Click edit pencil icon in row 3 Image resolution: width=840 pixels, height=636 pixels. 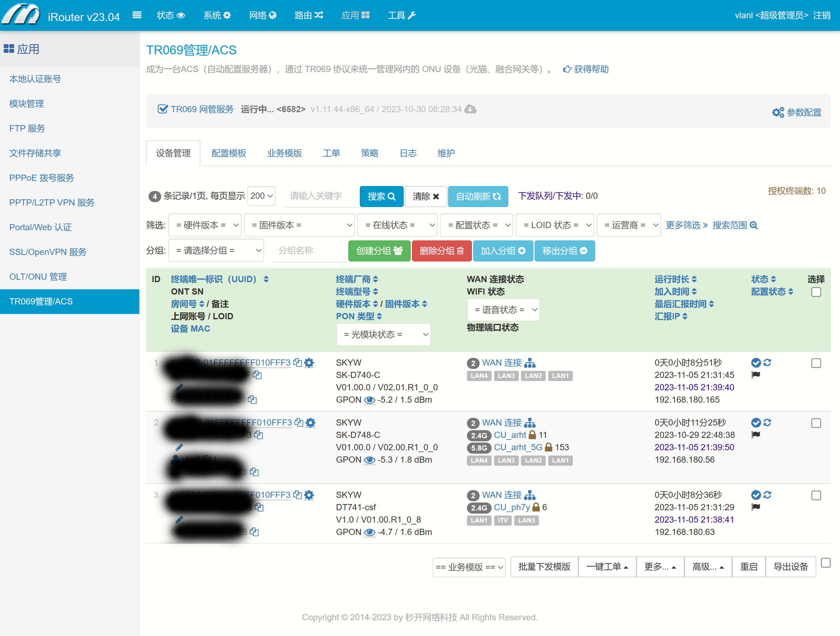179,519
